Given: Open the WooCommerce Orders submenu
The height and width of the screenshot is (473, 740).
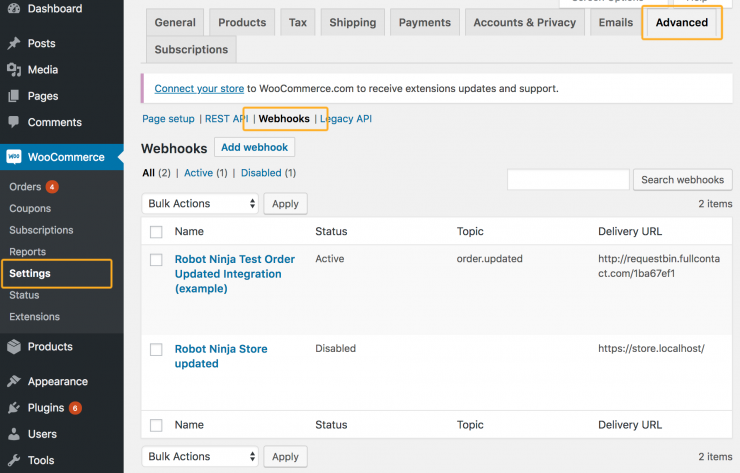Looking at the screenshot, I should pos(25,186).
